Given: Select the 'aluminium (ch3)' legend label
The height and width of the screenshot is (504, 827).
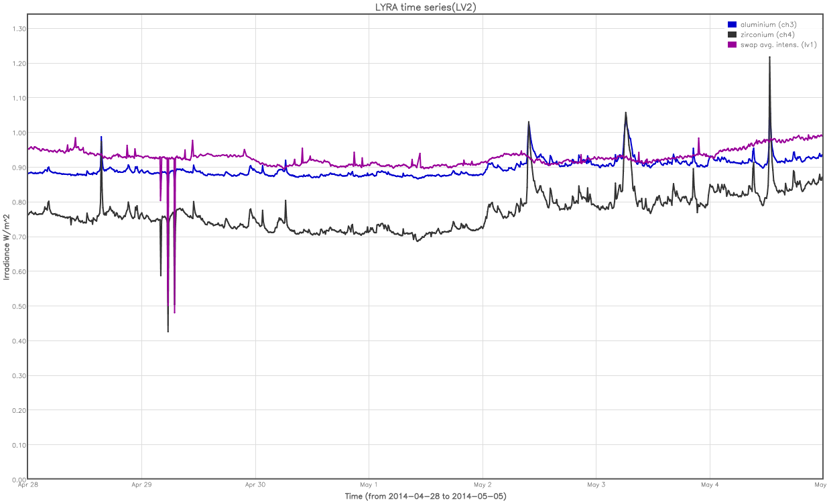Looking at the screenshot, I should click(x=768, y=25).
